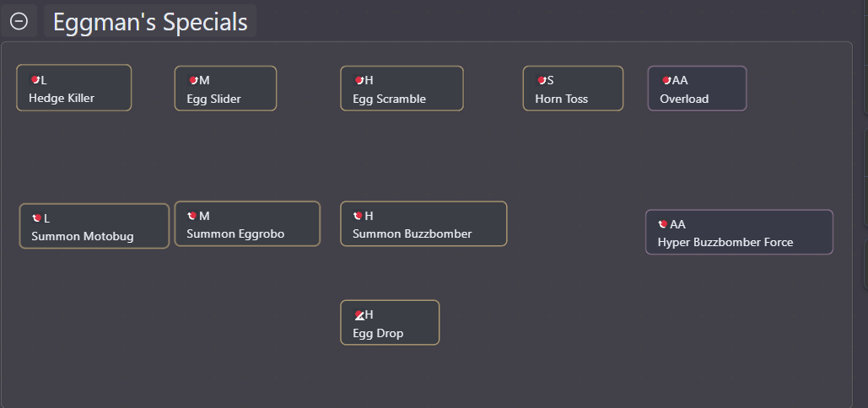
Task: Select the Overload super move card
Action: click(698, 89)
